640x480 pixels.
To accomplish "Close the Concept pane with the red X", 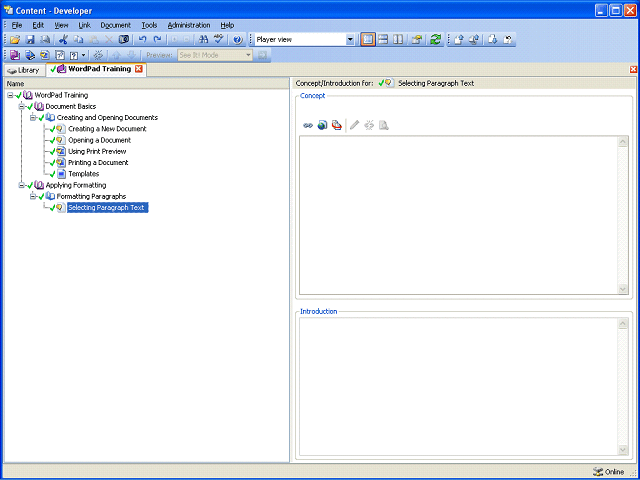I will click(633, 70).
